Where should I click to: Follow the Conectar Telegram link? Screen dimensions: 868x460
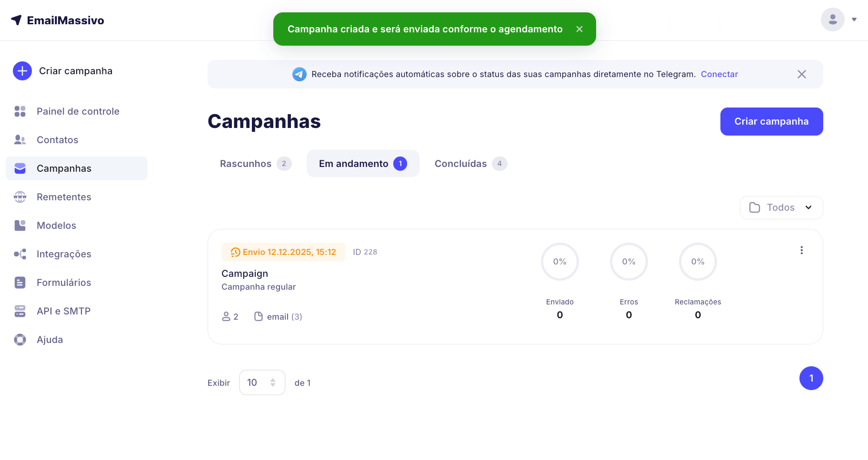(719, 74)
